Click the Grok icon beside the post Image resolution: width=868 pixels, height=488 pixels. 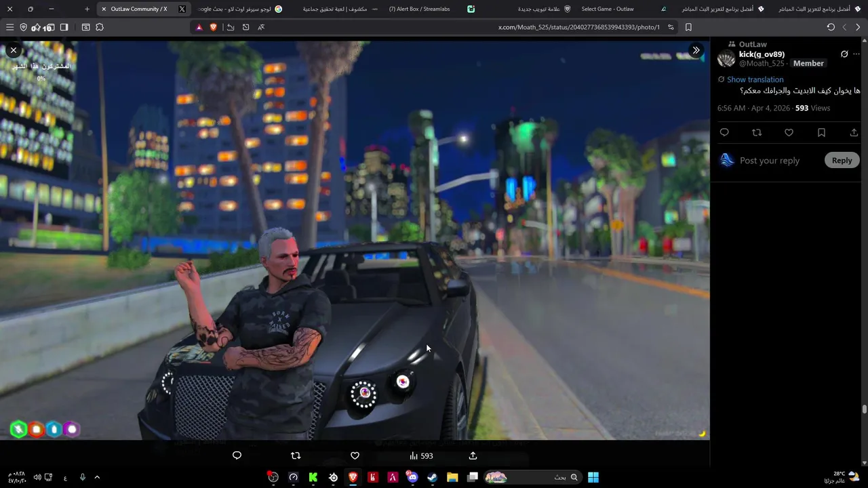click(844, 54)
